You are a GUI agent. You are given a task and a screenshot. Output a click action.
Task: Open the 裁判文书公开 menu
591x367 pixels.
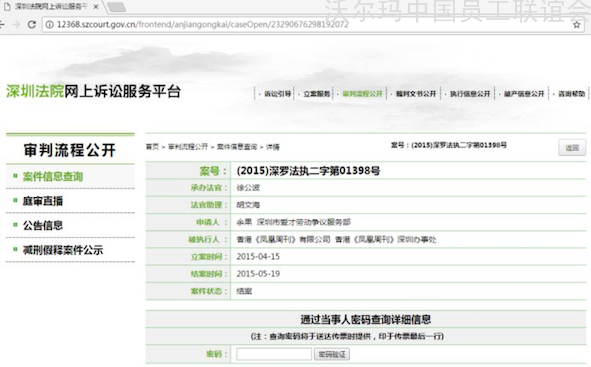[x=416, y=93]
